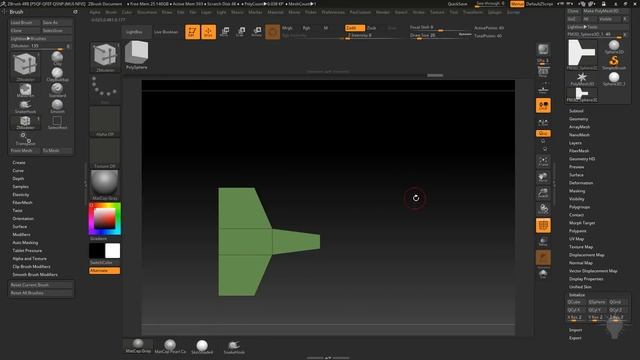Choose the Standard brush

(x=57, y=91)
